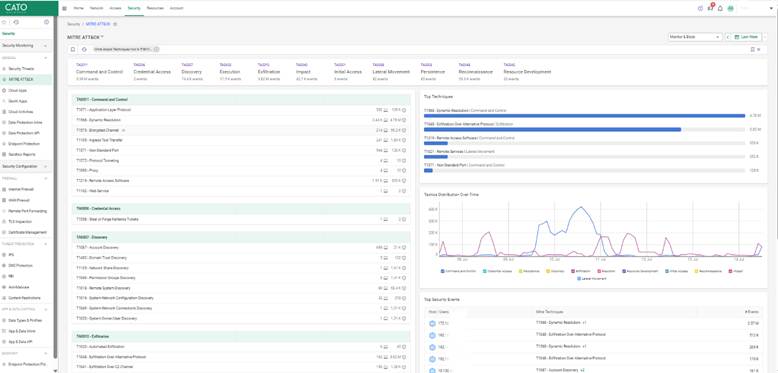Click host icon for 172.1 event row
Viewport: 778px width, 373px height.
432,323
